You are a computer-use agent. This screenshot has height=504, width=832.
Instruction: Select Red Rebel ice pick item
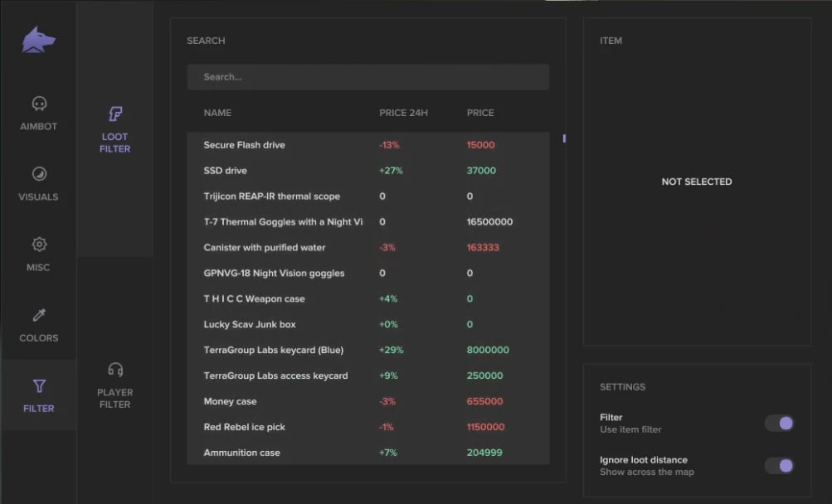coord(244,427)
